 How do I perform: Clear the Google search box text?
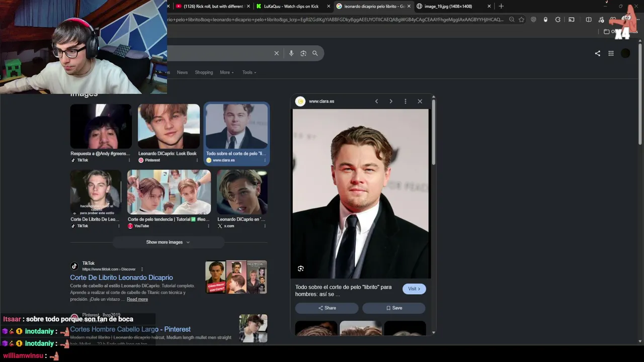pyautogui.click(x=276, y=53)
